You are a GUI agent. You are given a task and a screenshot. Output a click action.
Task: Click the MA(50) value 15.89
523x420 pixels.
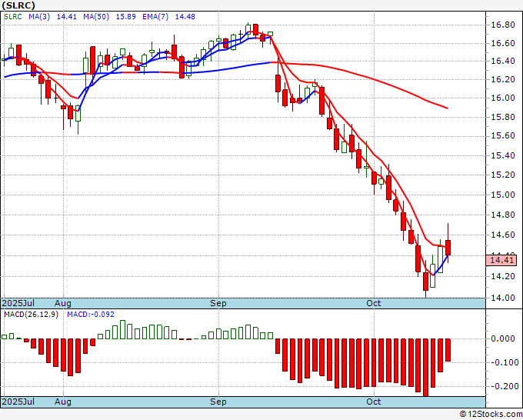click(x=125, y=17)
